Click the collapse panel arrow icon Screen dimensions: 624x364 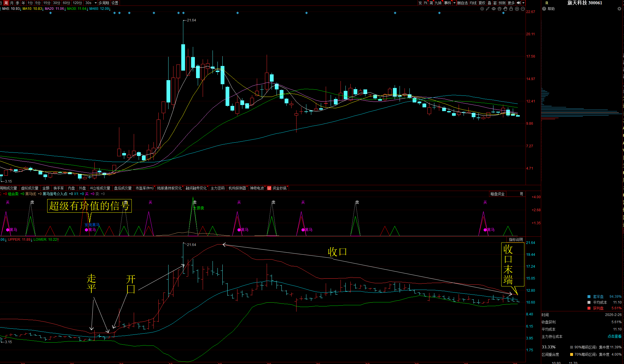click(x=519, y=3)
